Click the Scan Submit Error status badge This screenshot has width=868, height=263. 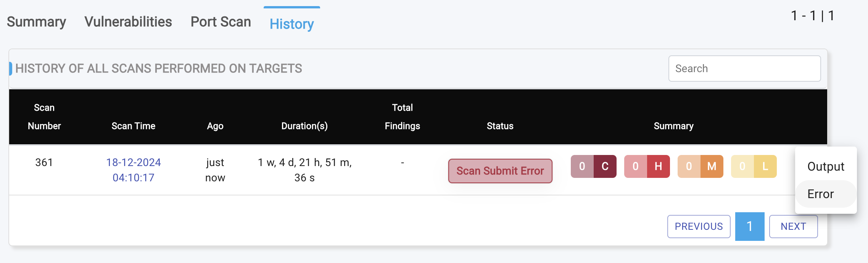pos(500,171)
